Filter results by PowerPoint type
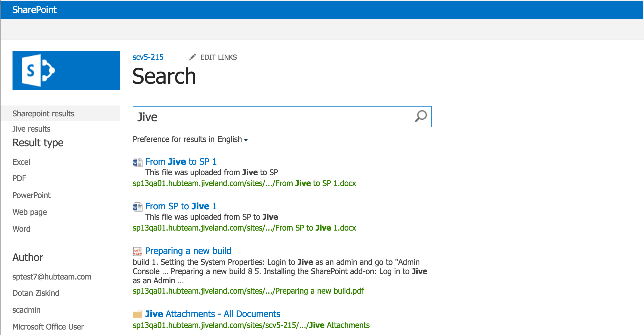The width and height of the screenshot is (644, 335). tap(32, 195)
